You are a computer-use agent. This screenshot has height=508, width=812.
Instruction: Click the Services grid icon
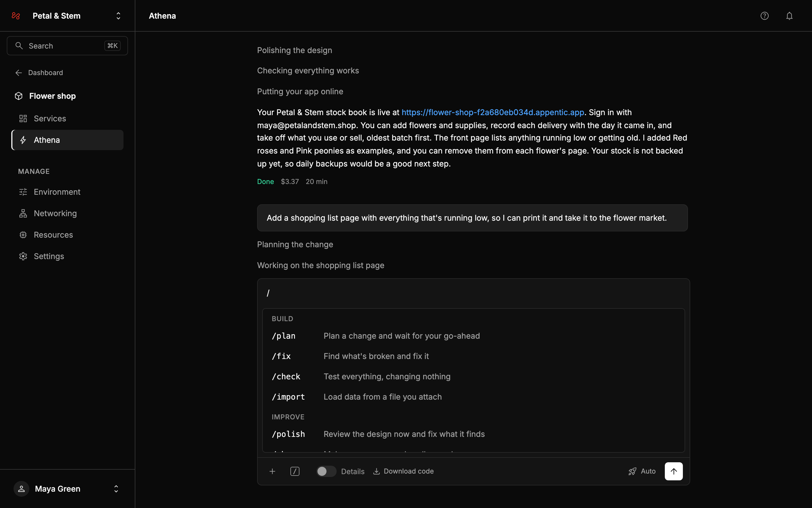click(23, 119)
